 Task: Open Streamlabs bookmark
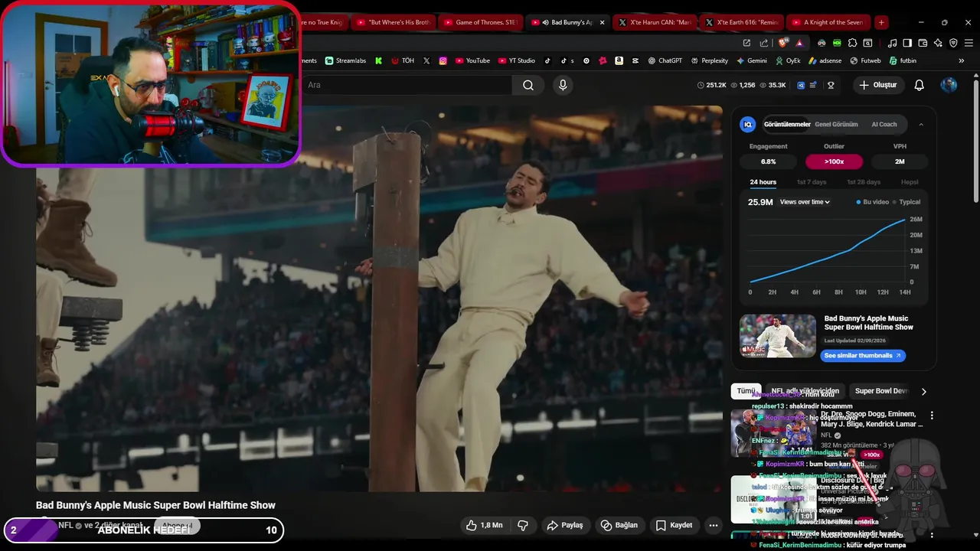(x=345, y=60)
